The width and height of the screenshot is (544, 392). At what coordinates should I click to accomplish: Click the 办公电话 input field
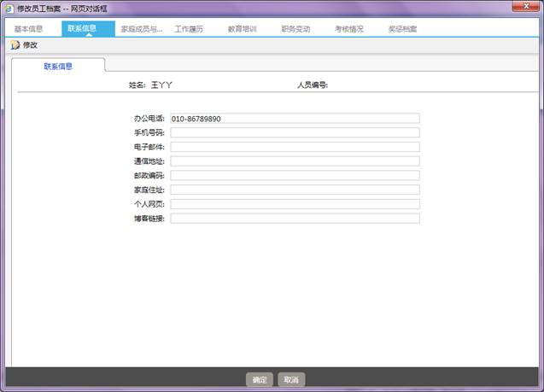295,119
